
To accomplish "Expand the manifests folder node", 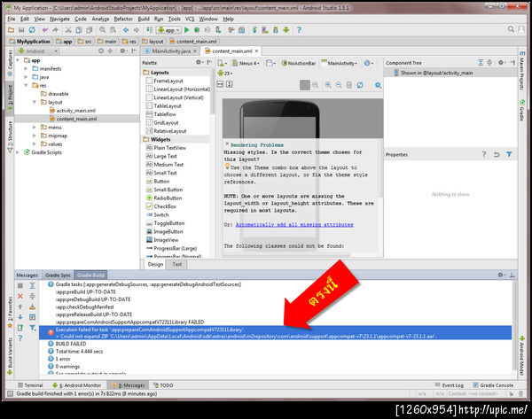I will (x=26, y=68).
